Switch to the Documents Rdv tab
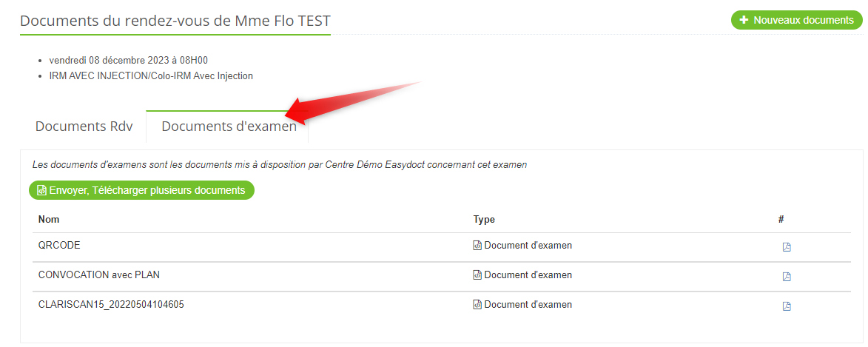 pos(84,127)
